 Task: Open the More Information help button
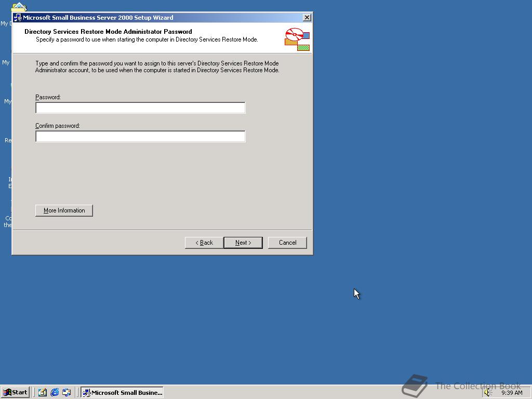click(64, 210)
